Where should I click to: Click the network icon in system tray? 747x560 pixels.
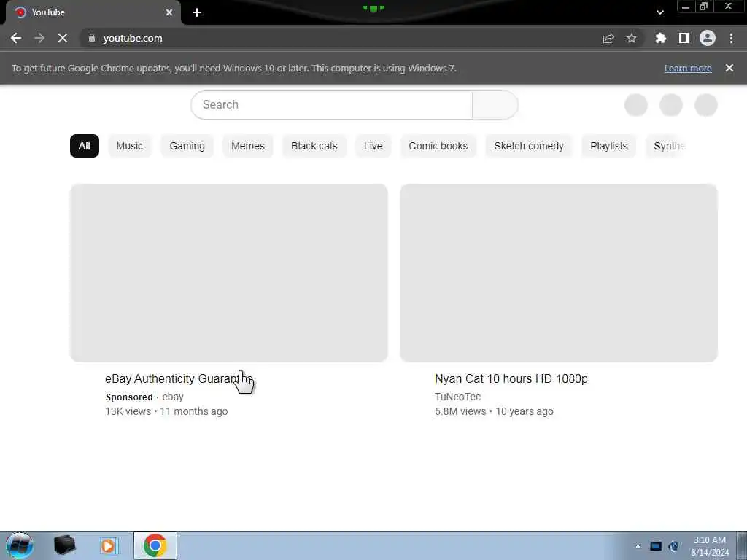[x=656, y=546]
